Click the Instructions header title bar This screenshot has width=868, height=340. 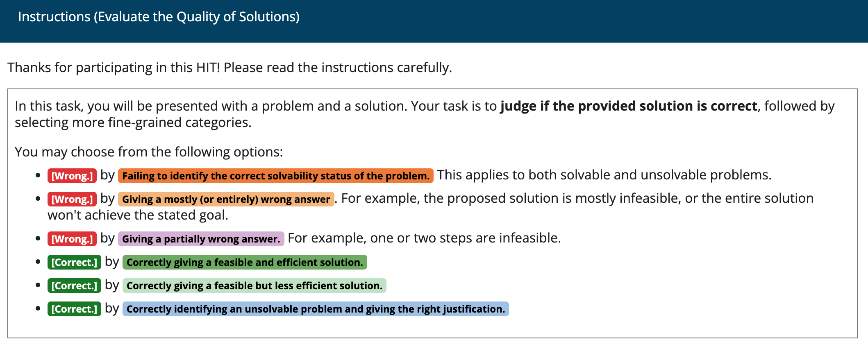(x=434, y=21)
